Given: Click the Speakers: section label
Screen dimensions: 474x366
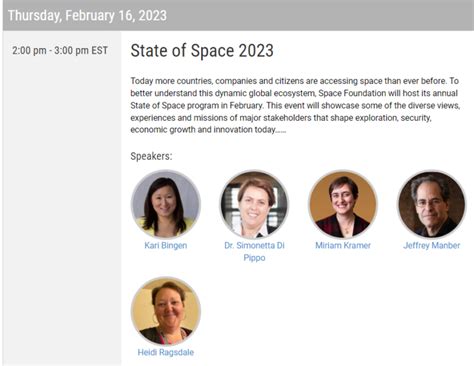Looking at the screenshot, I should (x=151, y=156).
